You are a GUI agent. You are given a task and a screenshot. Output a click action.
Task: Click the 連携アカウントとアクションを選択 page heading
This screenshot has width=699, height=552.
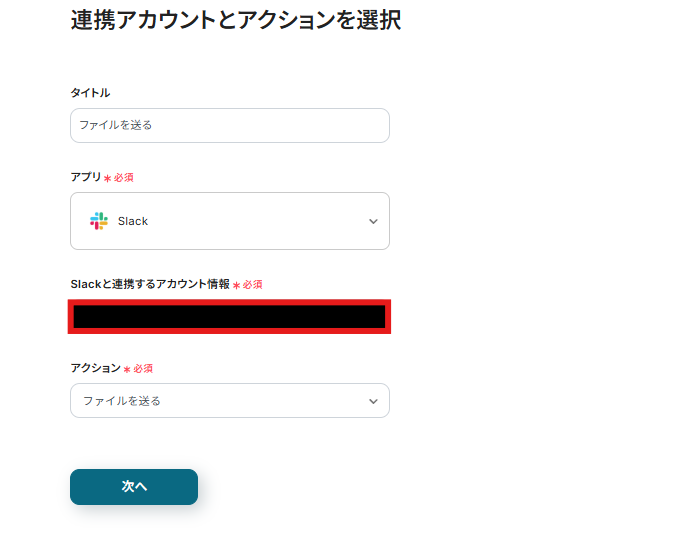click(236, 20)
